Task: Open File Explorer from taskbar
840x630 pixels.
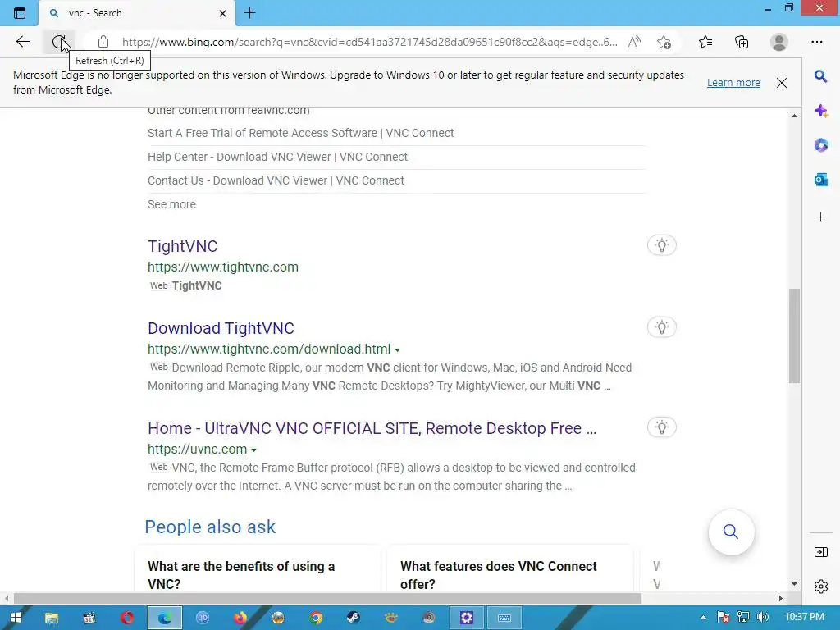Action: click(x=52, y=618)
